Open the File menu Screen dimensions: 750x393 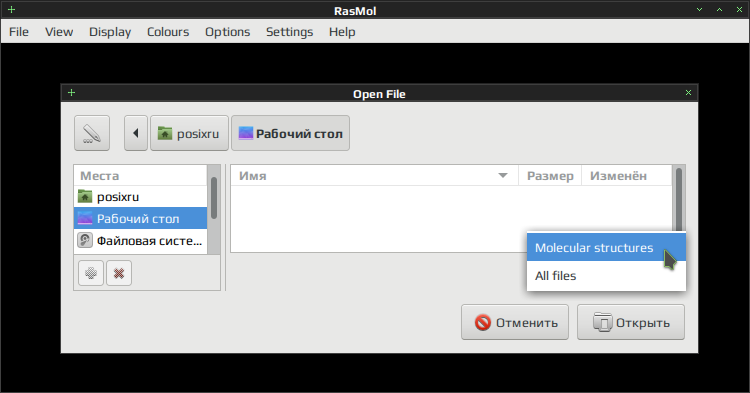pyautogui.click(x=19, y=32)
